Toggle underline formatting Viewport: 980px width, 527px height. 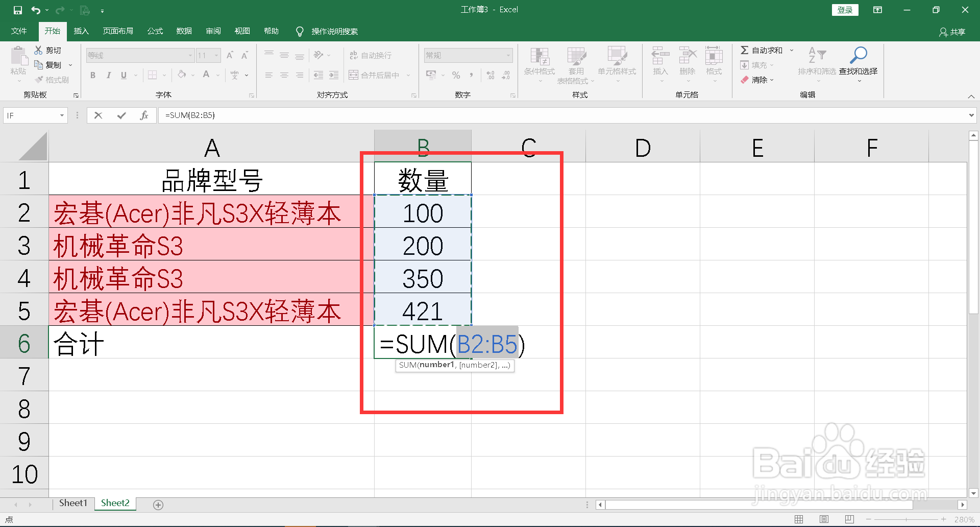click(123, 75)
